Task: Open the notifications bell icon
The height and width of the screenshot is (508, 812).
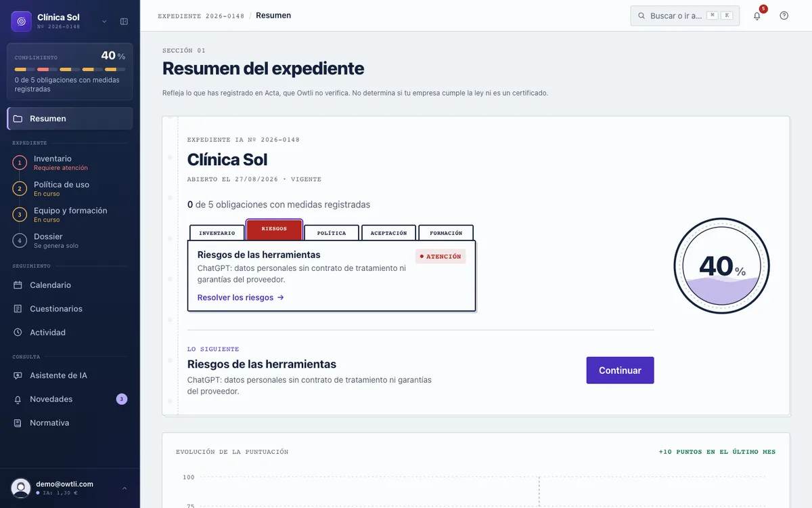Action: point(757,16)
